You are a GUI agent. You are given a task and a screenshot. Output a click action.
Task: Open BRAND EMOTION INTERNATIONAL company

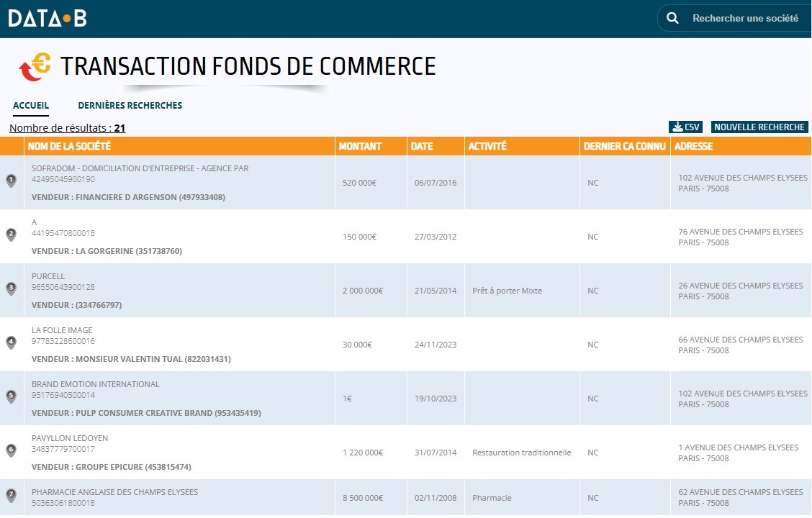(x=95, y=384)
